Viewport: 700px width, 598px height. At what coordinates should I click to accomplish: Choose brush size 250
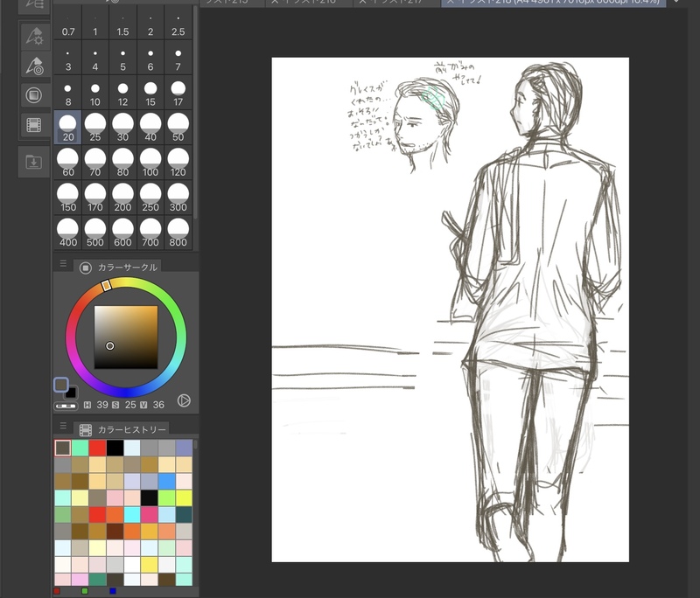coord(150,198)
